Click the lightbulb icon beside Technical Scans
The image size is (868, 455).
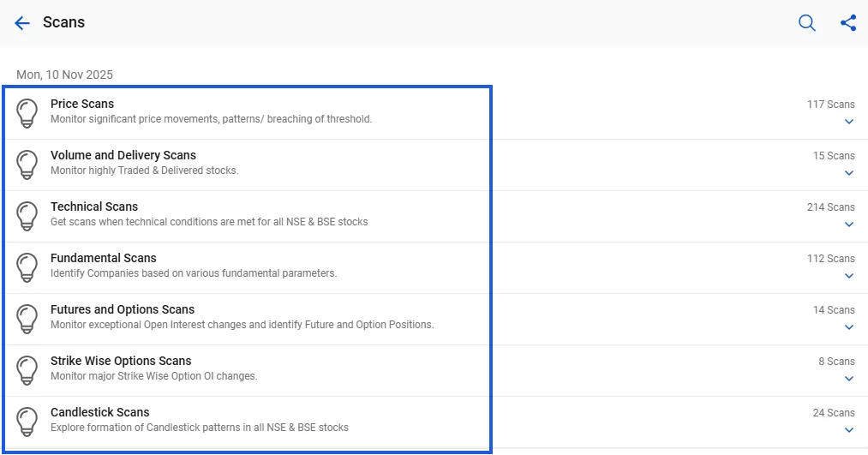[27, 216]
